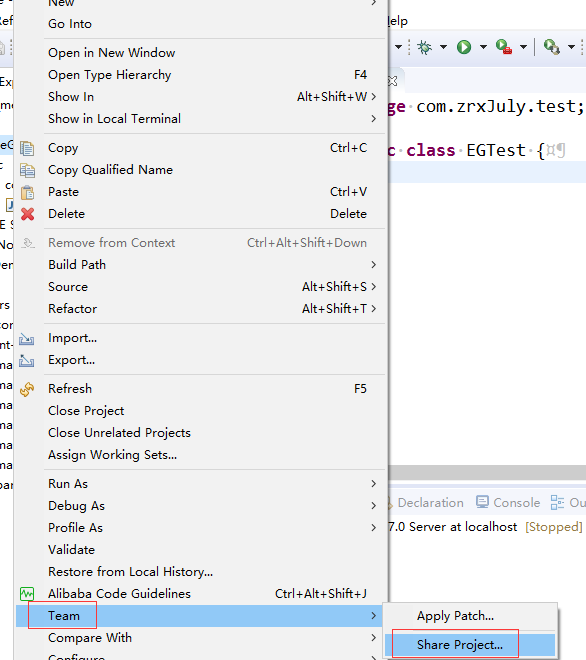
Task: Click the Refresh arrows icon
Action: 27,389
